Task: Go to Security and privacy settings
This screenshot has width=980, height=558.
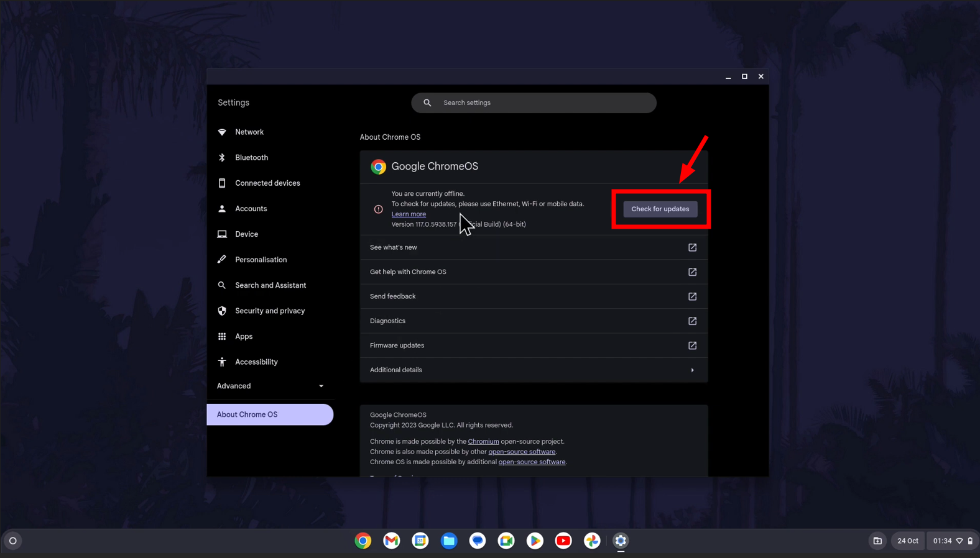Action: pos(270,311)
